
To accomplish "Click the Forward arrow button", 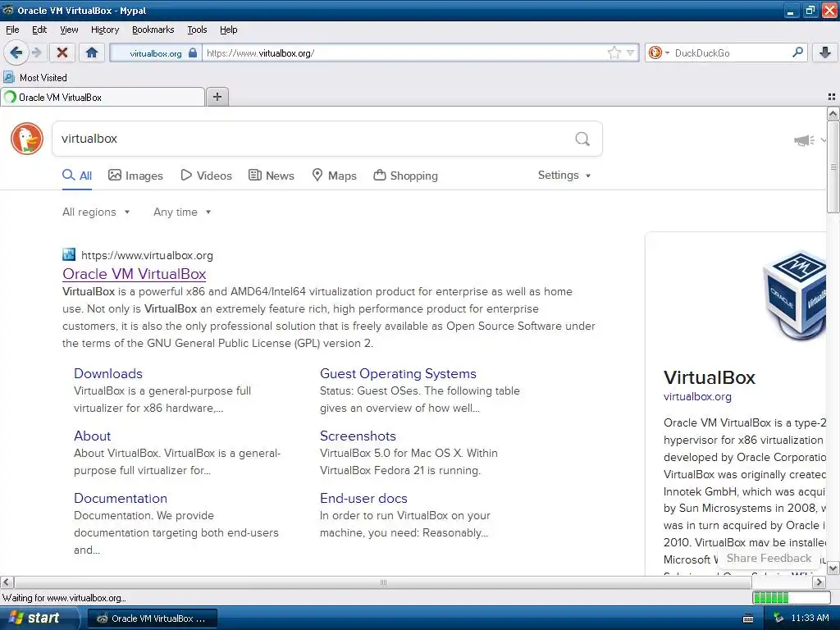I will [36, 52].
